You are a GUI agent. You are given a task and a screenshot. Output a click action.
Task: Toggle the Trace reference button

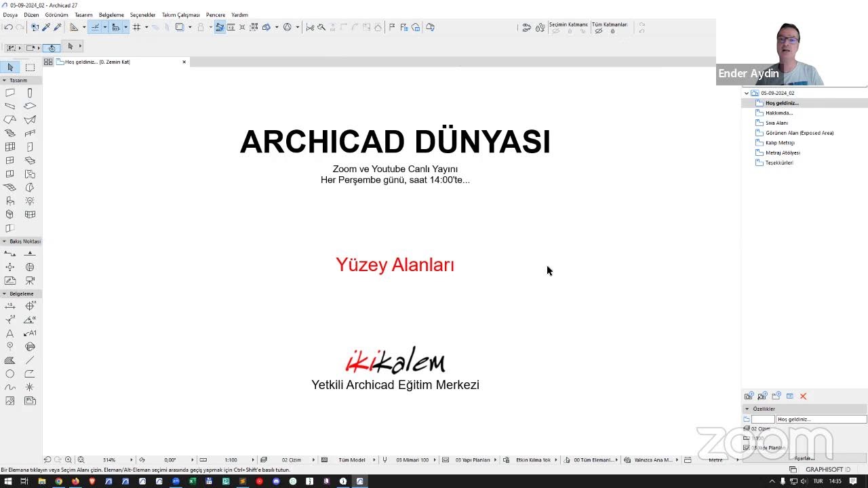[x=180, y=27]
